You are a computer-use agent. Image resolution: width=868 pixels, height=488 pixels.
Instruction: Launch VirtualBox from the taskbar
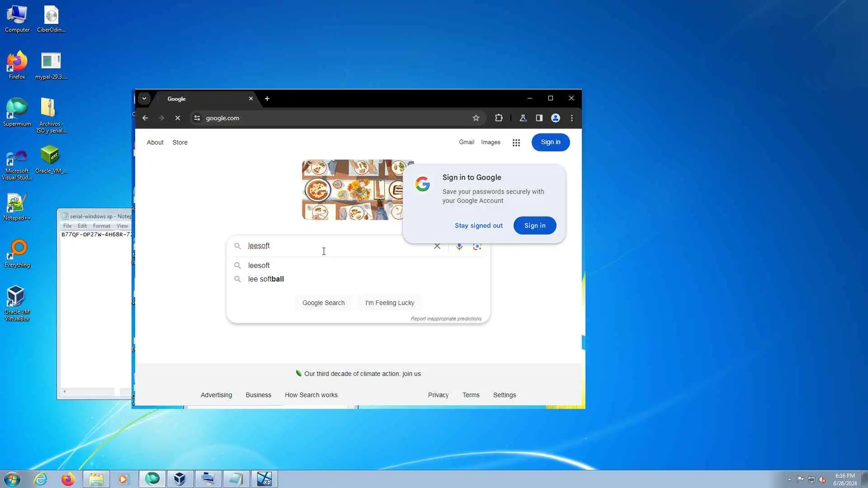pos(179,479)
